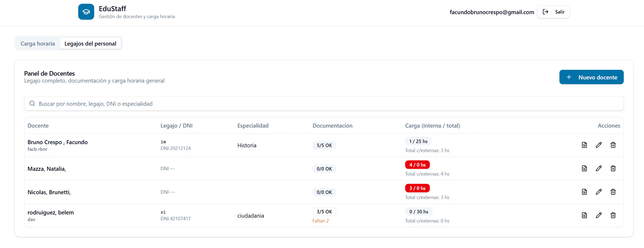
Task: Delete Bruno Crespo with trash icon
Action: point(613,145)
